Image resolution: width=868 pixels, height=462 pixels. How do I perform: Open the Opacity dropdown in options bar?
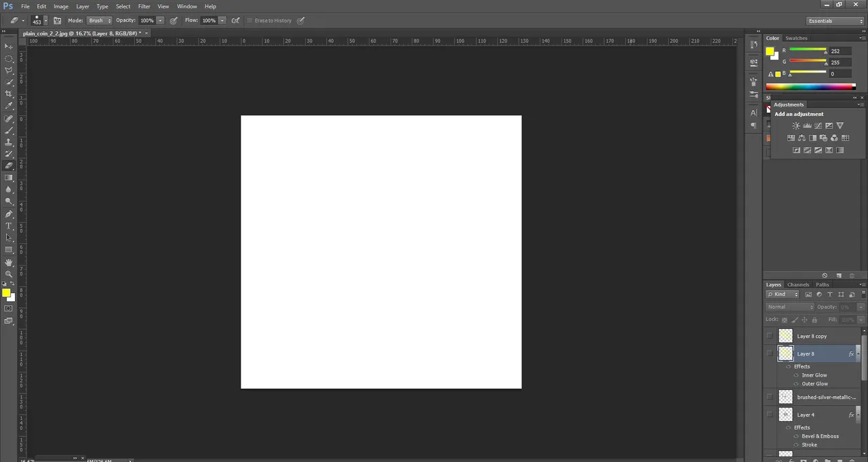(160, 20)
